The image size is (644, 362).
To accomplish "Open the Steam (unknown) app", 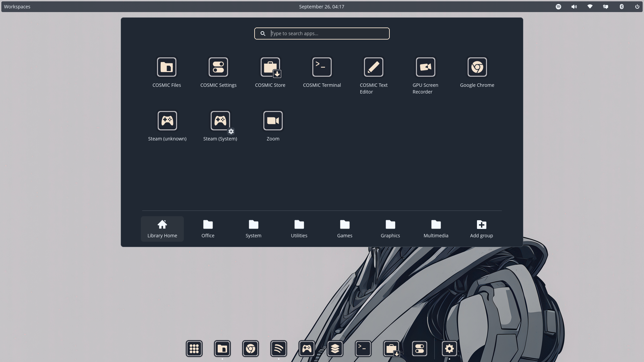I will (x=167, y=121).
